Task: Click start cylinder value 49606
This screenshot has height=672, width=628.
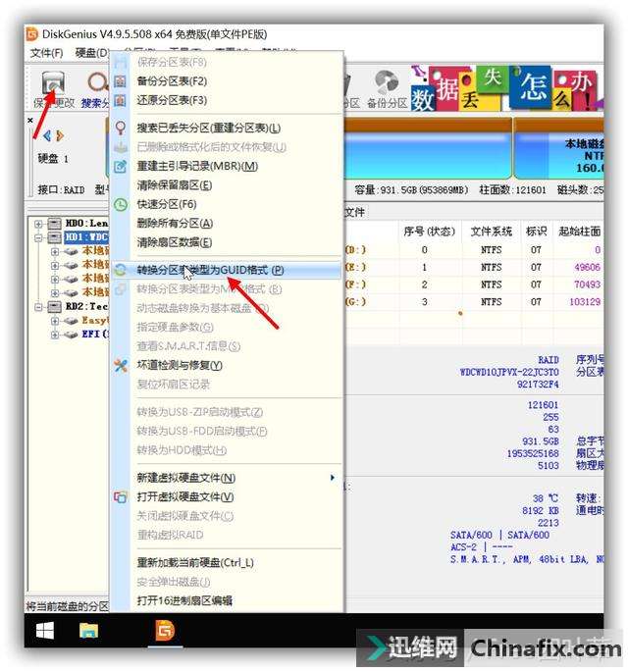Action: pos(587,268)
